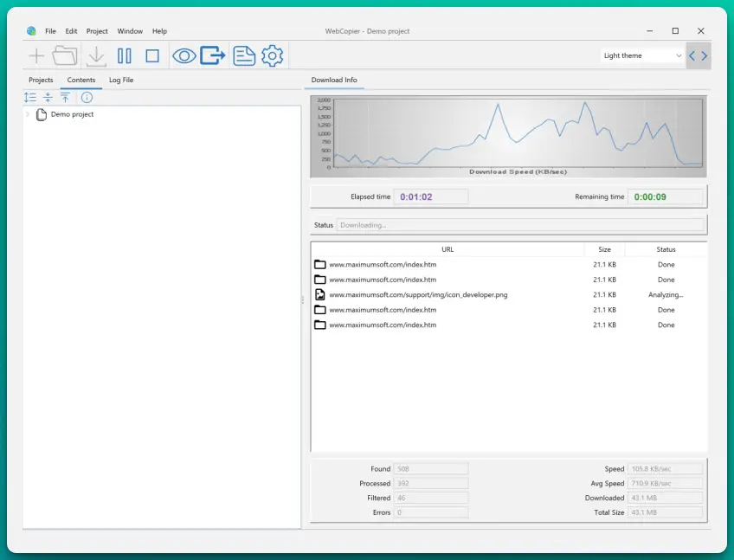Open the Project menu
Image resolution: width=734 pixels, height=560 pixels.
[x=97, y=31]
